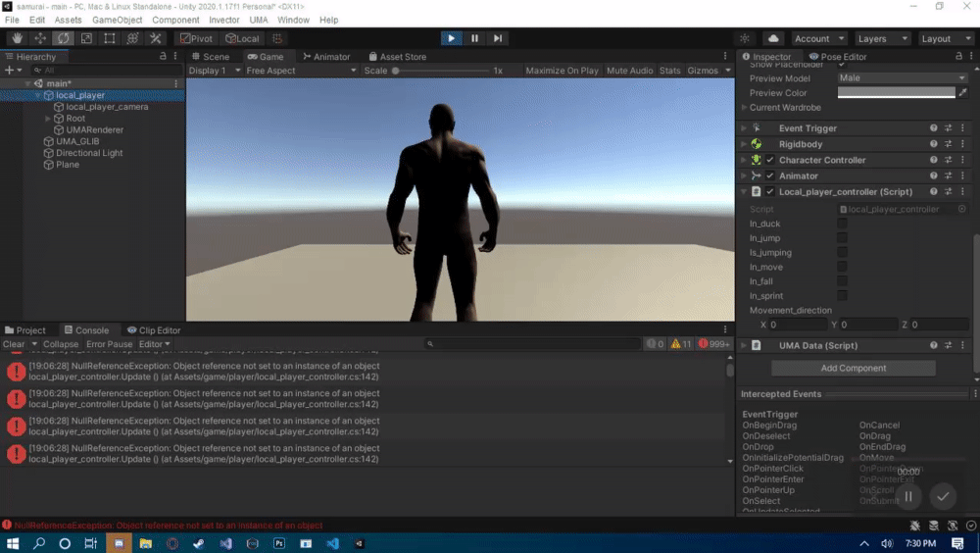Switch to the Project tab
Viewport: 980px width, 553px height.
pyautogui.click(x=25, y=330)
